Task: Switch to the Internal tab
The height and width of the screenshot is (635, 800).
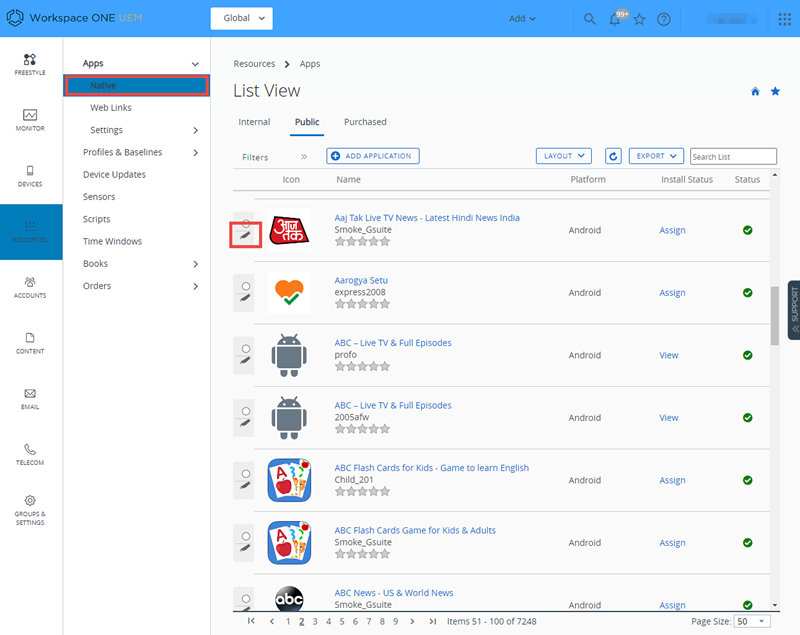Action: pyautogui.click(x=254, y=122)
